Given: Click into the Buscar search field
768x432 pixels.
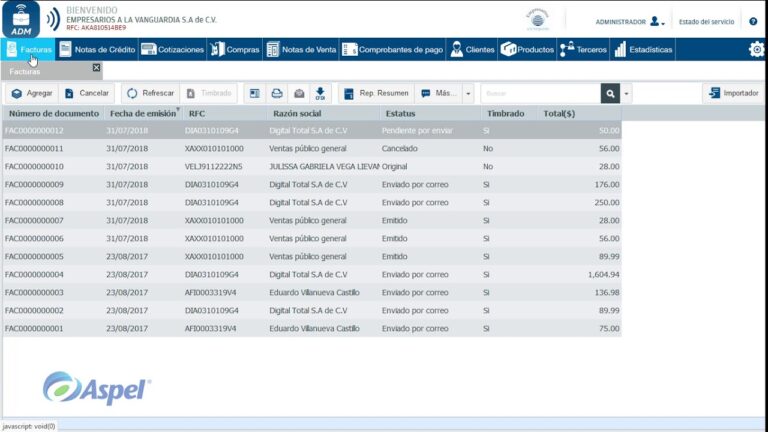Looking at the screenshot, I should click(x=541, y=93).
